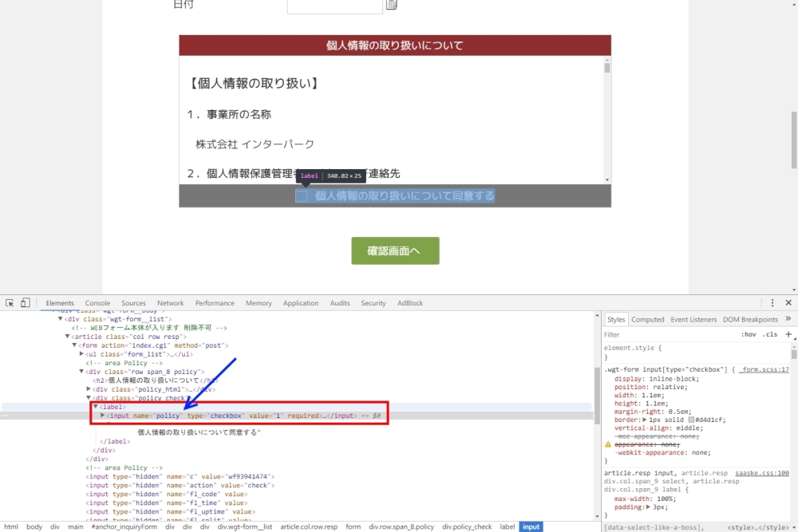Click the #d4d1cf border color swatch
798x532 pixels.
tap(693, 420)
